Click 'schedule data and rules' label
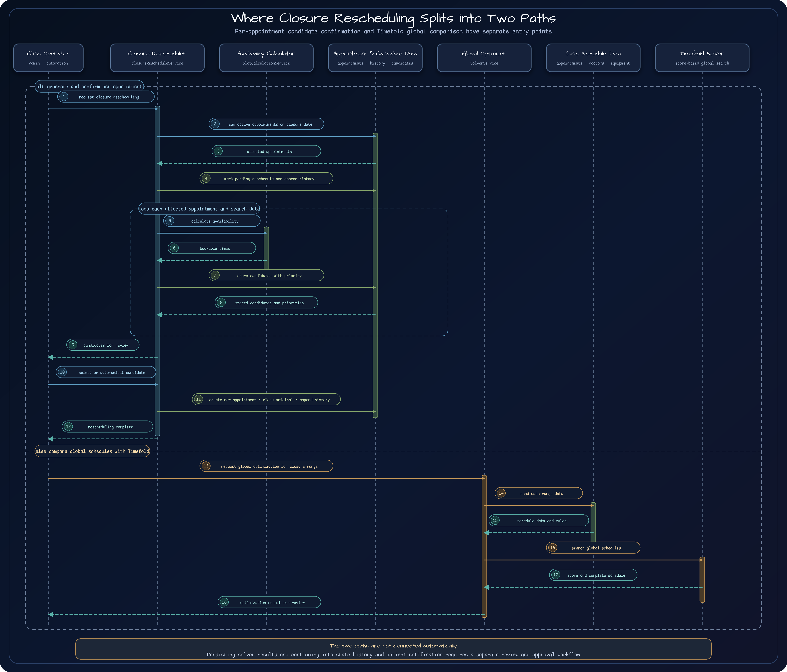This screenshot has height=672, width=787. coord(539,520)
